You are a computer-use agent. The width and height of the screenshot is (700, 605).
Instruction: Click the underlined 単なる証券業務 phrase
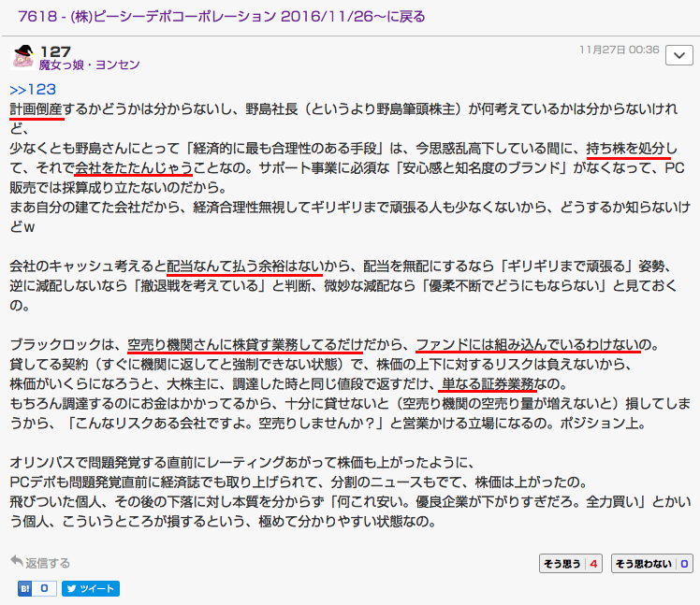point(487,384)
